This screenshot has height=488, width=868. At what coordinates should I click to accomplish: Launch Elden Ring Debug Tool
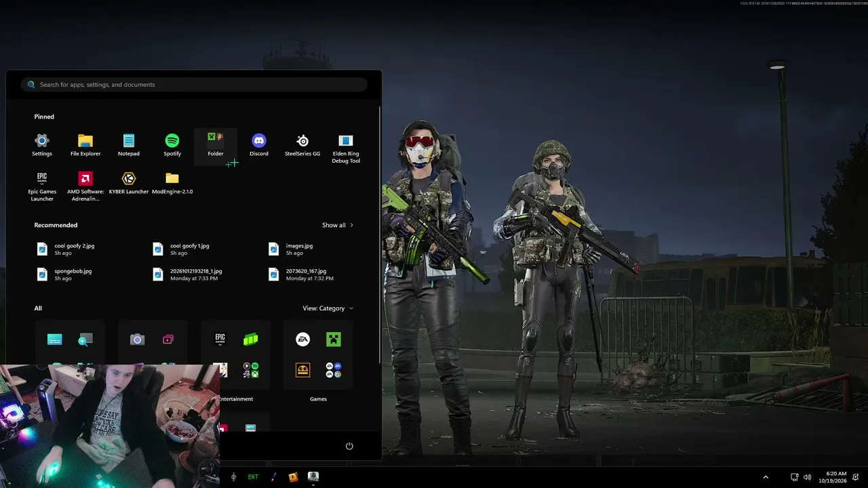[346, 148]
